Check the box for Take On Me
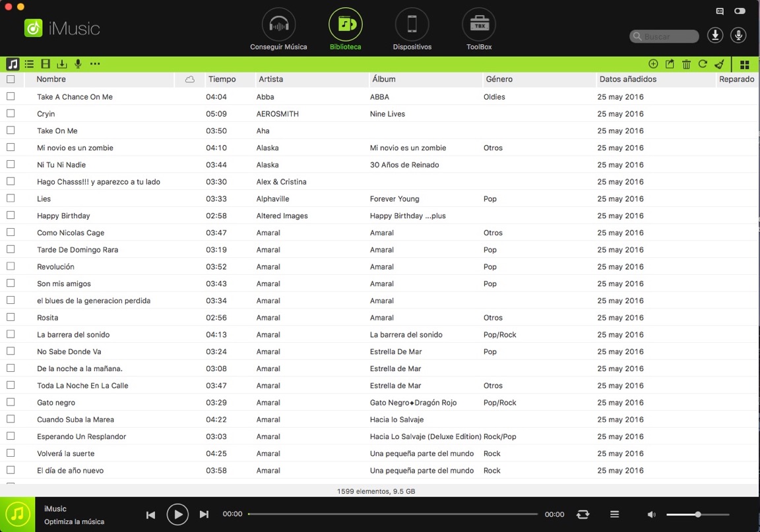Screen dimensions: 760x532 [11, 131]
